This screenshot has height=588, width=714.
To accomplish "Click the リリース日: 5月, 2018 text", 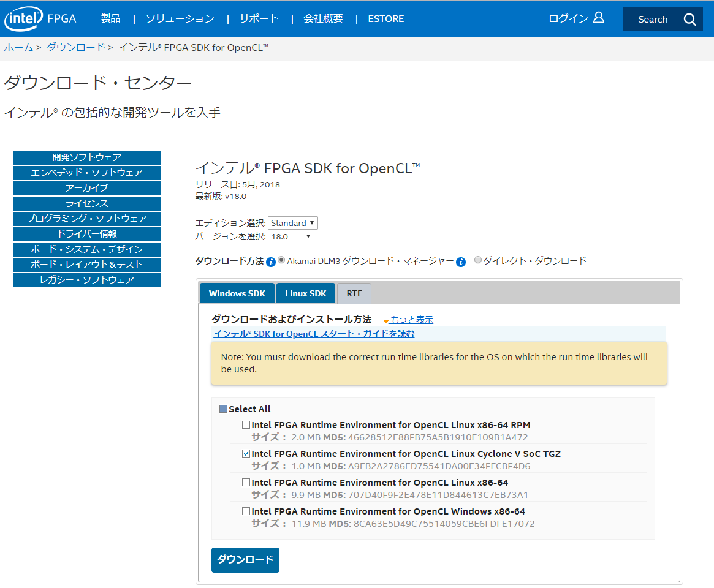I will pos(237,184).
